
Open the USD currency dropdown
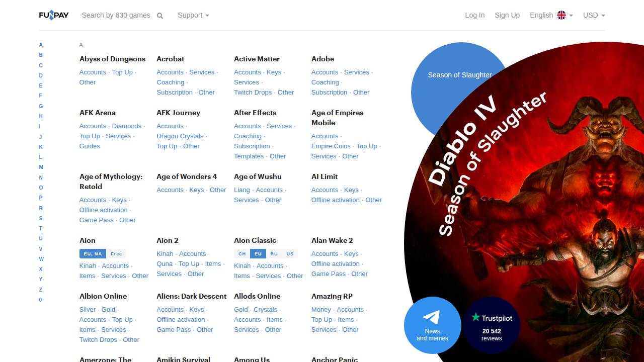click(594, 15)
